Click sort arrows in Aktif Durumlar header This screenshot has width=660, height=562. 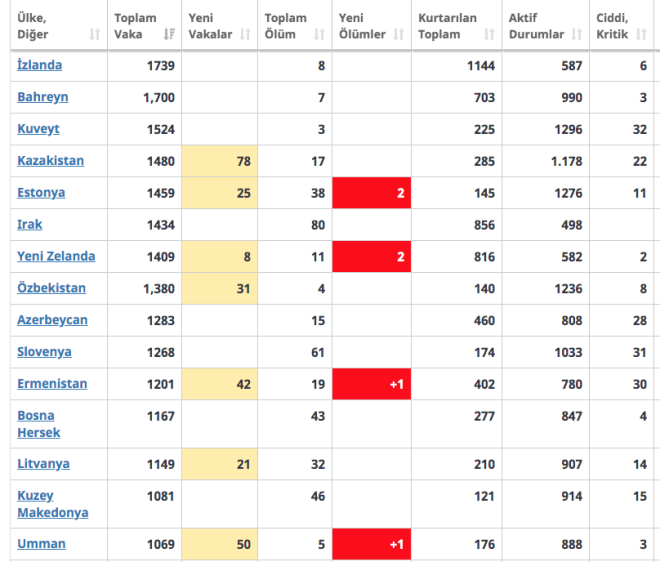[x=576, y=35]
